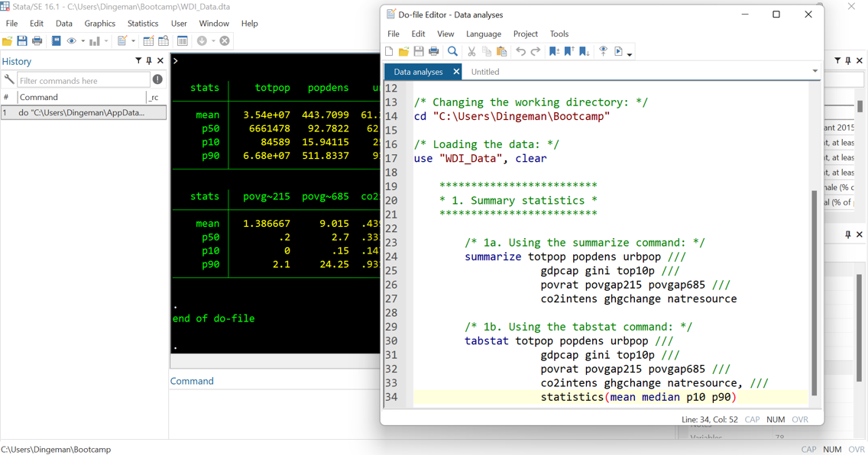Begin a new log with the Log icon
Image resolution: width=868 pixels, height=455 pixels.
(55, 41)
